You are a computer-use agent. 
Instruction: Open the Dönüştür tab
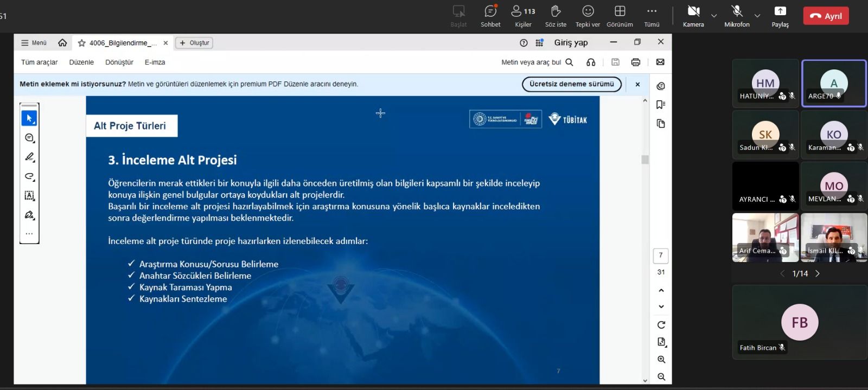coord(119,62)
